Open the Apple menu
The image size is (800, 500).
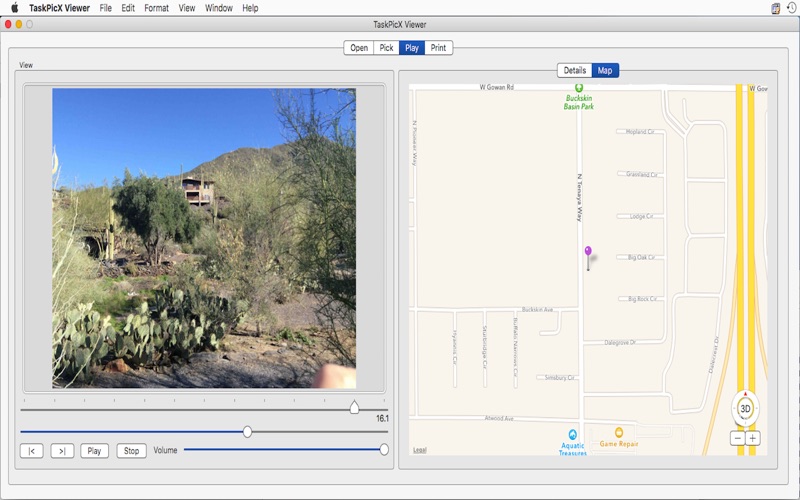15,8
